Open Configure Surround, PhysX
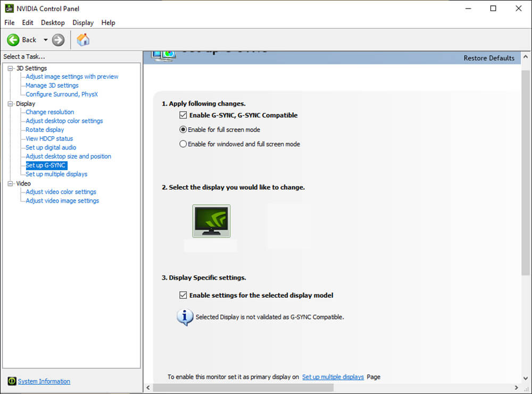 62,94
